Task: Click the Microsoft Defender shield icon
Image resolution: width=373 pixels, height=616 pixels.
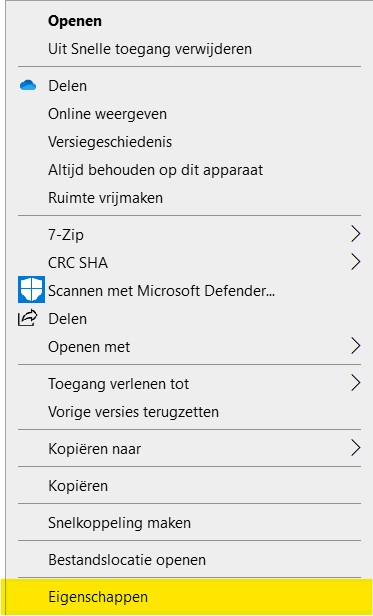Action: tap(31, 290)
